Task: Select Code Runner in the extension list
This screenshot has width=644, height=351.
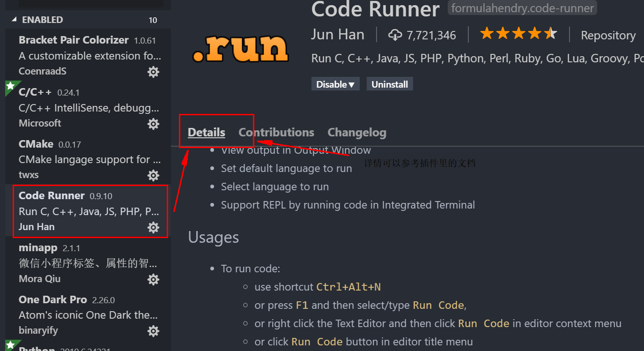Action: tap(88, 211)
